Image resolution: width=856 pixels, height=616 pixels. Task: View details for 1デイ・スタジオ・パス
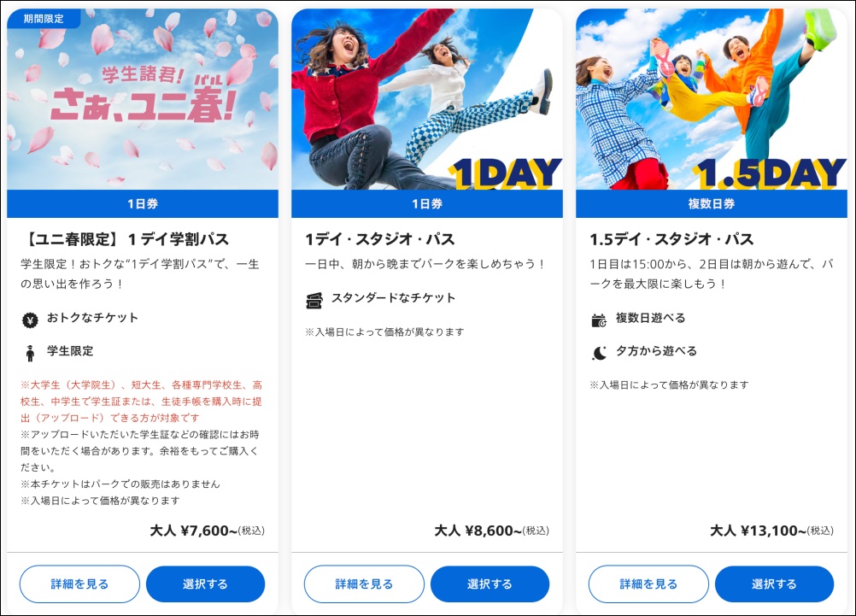pyautogui.click(x=364, y=584)
